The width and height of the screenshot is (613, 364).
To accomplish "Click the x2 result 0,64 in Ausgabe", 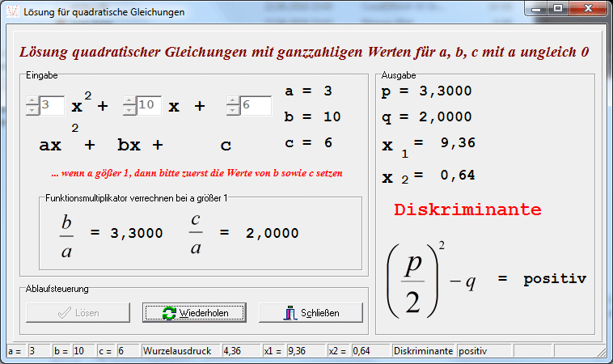I will (458, 176).
